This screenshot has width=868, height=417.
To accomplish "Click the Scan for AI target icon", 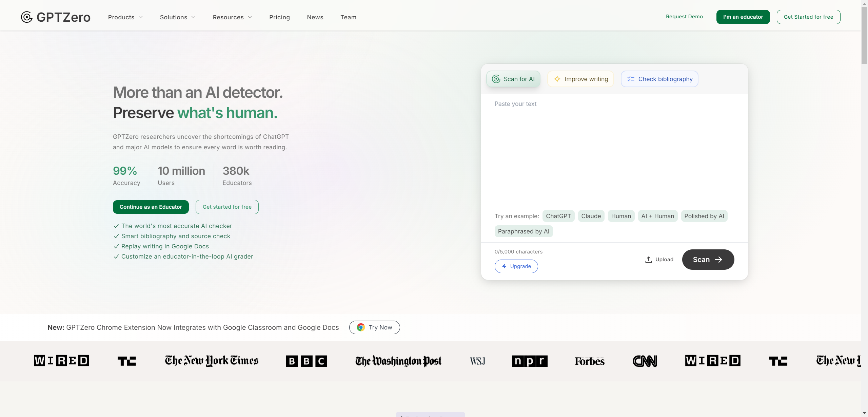I will (x=496, y=79).
